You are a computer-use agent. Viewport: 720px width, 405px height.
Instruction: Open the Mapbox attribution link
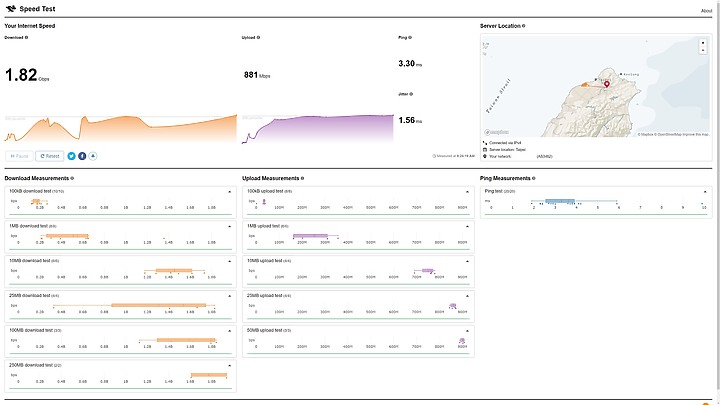click(x=646, y=135)
